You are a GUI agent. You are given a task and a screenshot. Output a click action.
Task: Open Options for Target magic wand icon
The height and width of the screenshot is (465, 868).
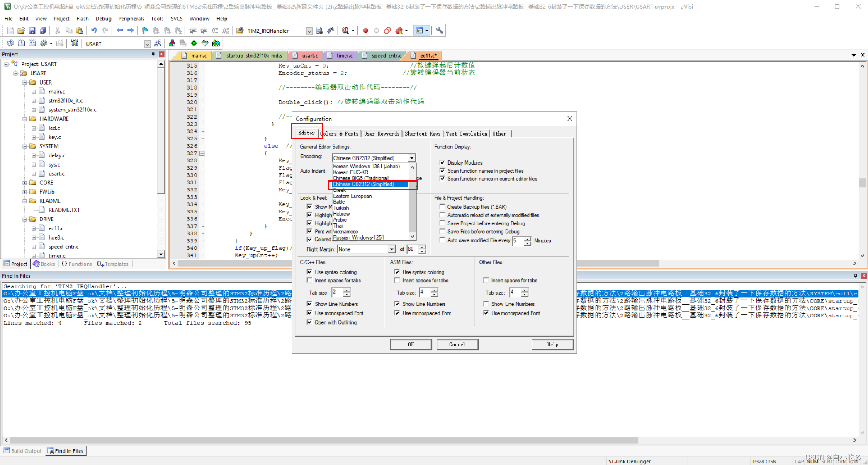coord(158,44)
